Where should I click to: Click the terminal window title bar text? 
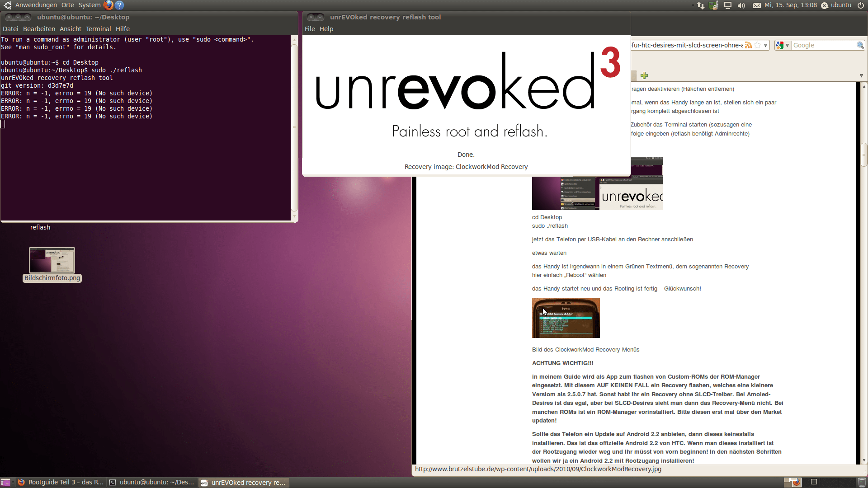tap(83, 17)
